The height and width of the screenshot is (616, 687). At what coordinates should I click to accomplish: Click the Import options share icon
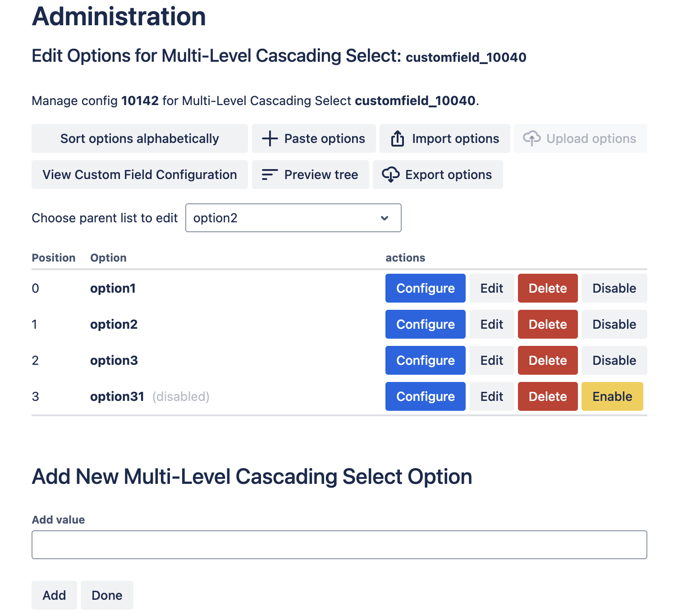point(398,138)
